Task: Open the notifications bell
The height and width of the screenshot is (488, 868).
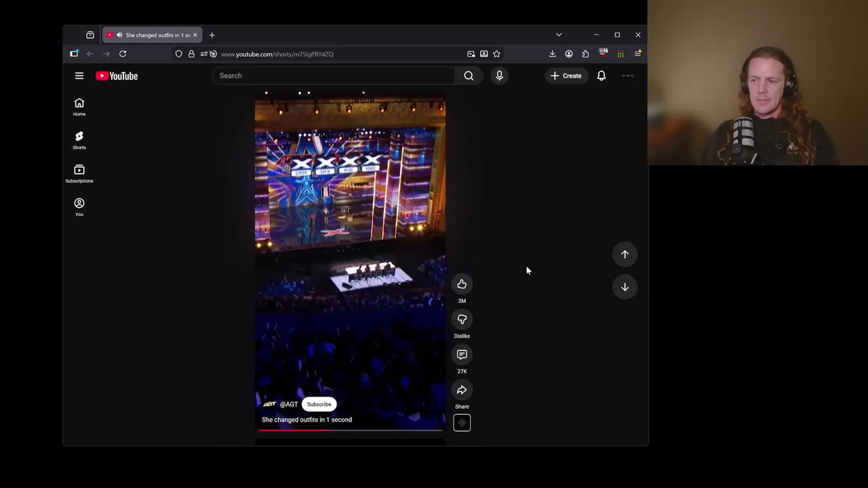Action: tap(601, 76)
